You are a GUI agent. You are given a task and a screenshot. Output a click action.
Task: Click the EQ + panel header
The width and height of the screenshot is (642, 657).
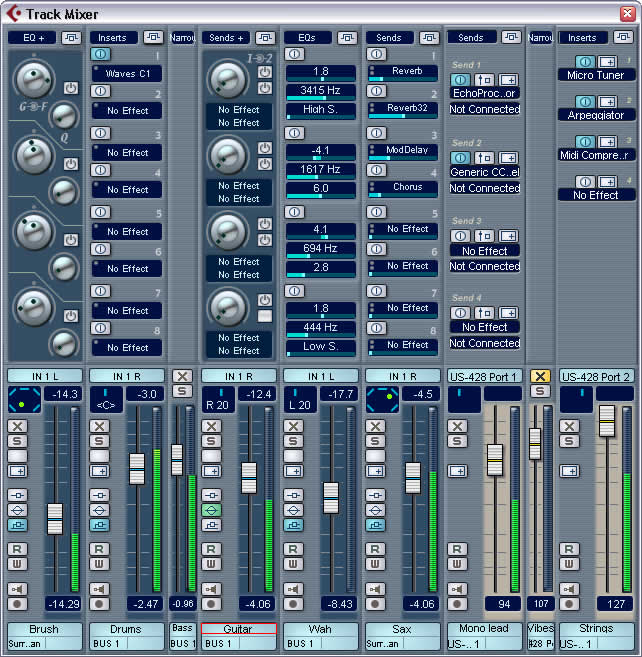pos(32,37)
